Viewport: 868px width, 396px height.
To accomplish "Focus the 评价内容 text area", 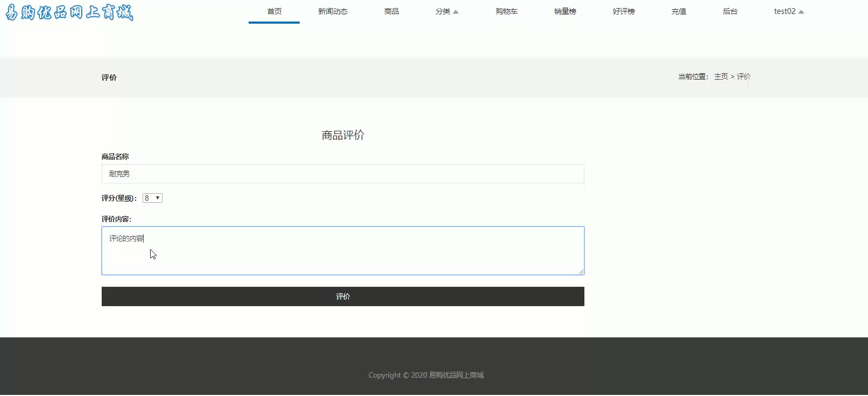I will (343, 251).
